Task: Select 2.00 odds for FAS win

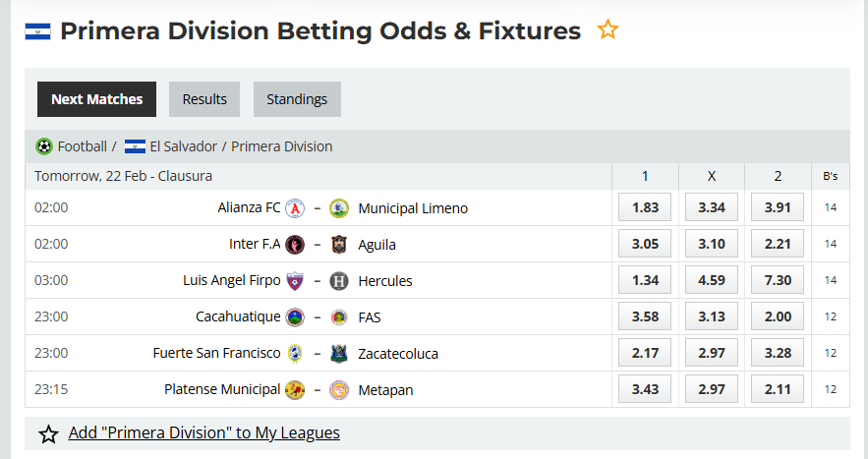Action: coord(778,317)
